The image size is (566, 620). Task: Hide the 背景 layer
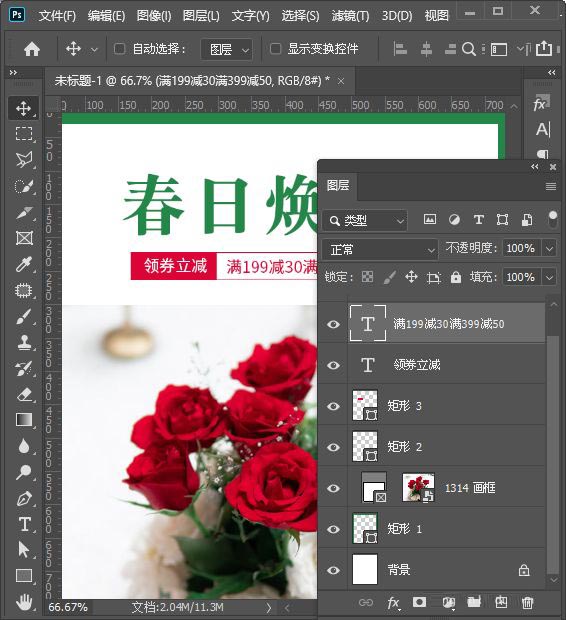[x=333, y=570]
